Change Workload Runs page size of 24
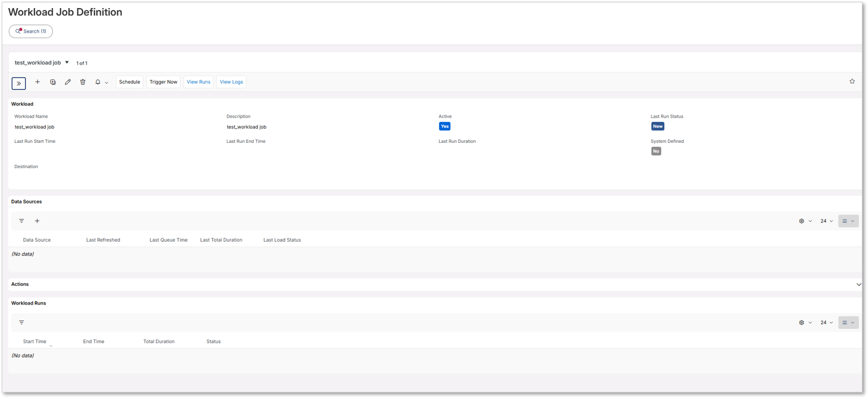Screen dimensions: 868x398 click(x=827, y=322)
